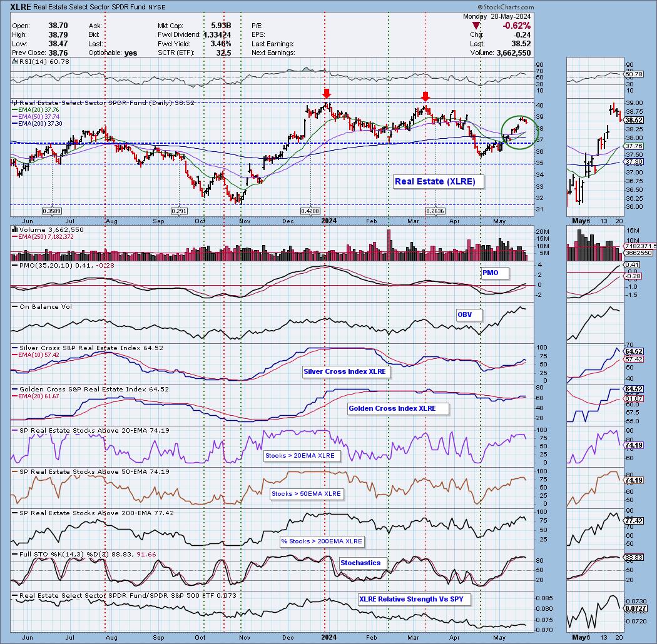
Task: Click the EMA(10) 57.42 silver cross legend
Action: point(36,355)
